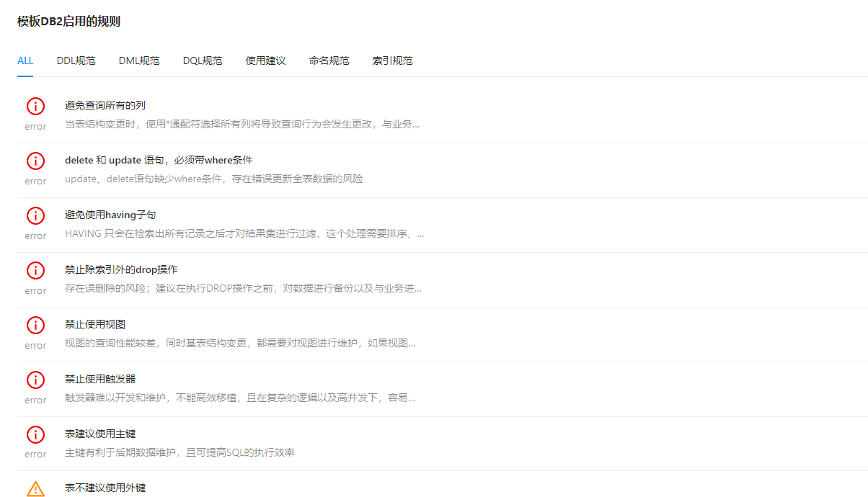Click rule title 避免查询所有的列
The image size is (868, 497).
[105, 105]
